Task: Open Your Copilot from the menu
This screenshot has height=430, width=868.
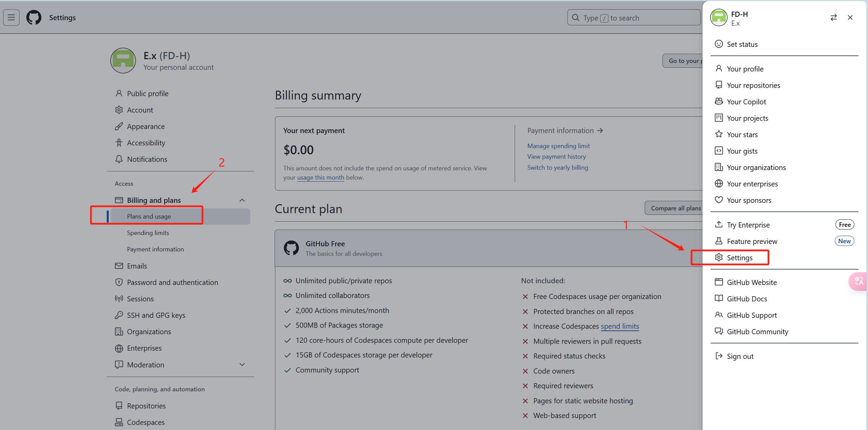Action: (746, 102)
